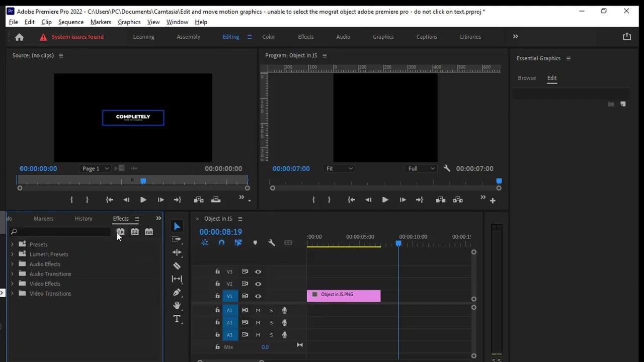
Task: Expand the Audio Transitions folder
Action: [12, 274]
